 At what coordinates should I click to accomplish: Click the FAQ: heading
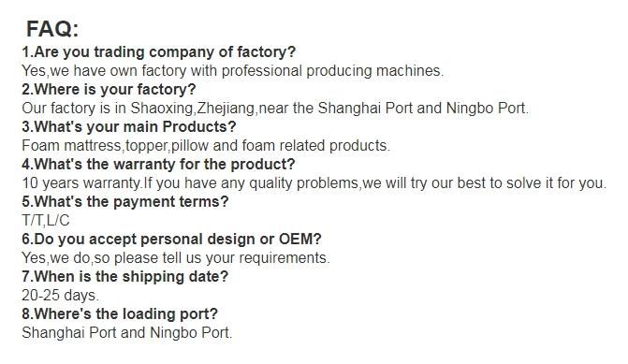[x=52, y=29]
